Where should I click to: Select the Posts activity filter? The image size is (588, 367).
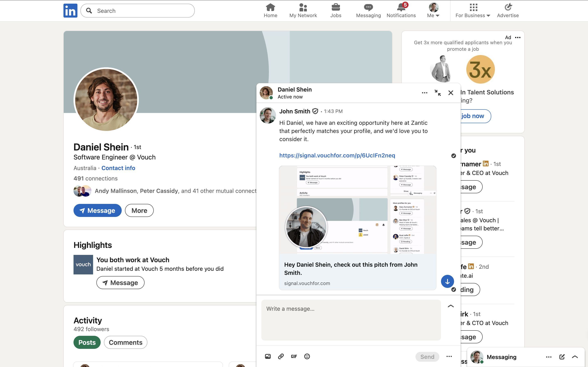coord(87,342)
